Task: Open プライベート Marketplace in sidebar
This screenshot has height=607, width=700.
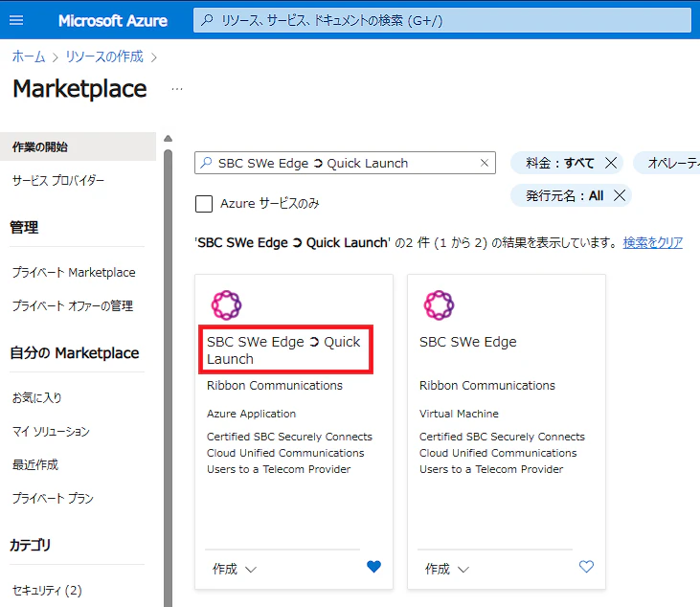Action: tap(74, 272)
